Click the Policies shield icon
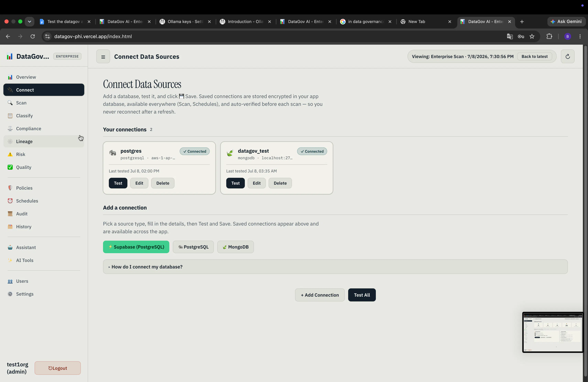Screen dimensions: 588x382 click(10, 188)
